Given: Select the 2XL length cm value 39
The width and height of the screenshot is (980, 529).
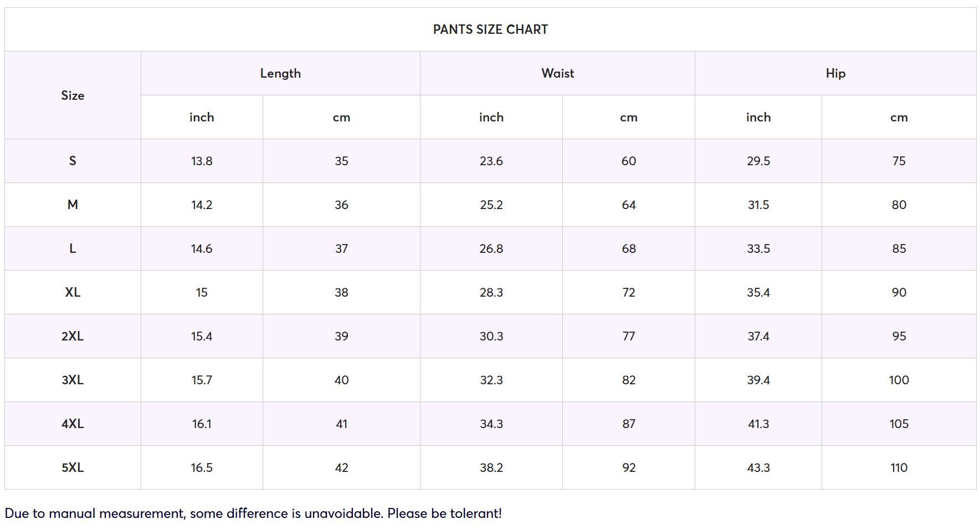Looking at the screenshot, I should pos(341,336).
